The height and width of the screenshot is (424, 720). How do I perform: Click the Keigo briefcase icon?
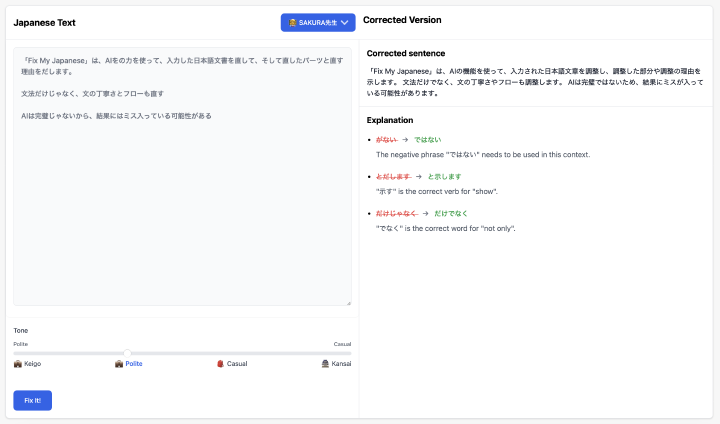tap(17, 363)
